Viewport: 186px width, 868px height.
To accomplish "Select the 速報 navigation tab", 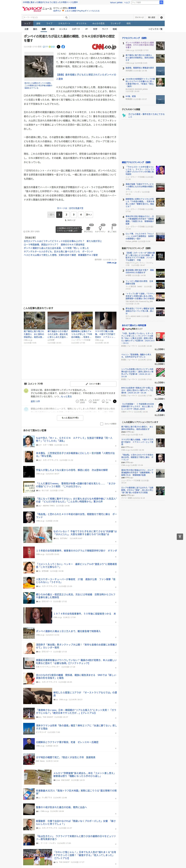I will coord(38,24).
